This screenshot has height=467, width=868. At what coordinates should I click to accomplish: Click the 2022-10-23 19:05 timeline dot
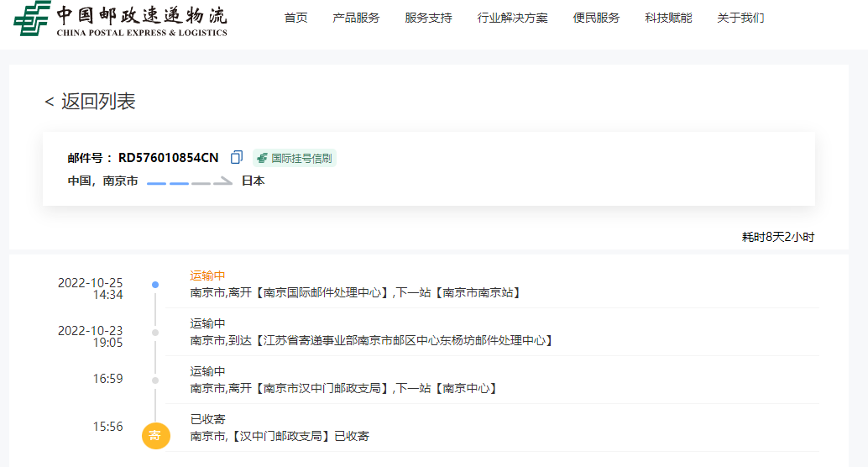[x=155, y=333]
